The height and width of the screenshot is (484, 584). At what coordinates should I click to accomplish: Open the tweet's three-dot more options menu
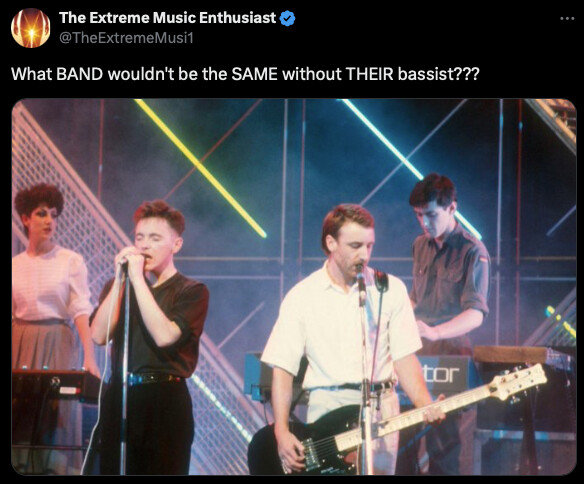pyautogui.click(x=567, y=18)
